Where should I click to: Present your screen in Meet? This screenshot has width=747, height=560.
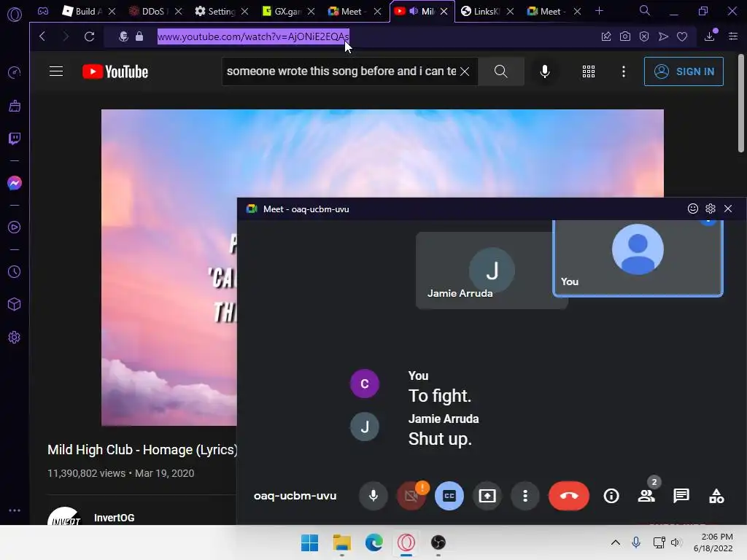[x=487, y=496]
